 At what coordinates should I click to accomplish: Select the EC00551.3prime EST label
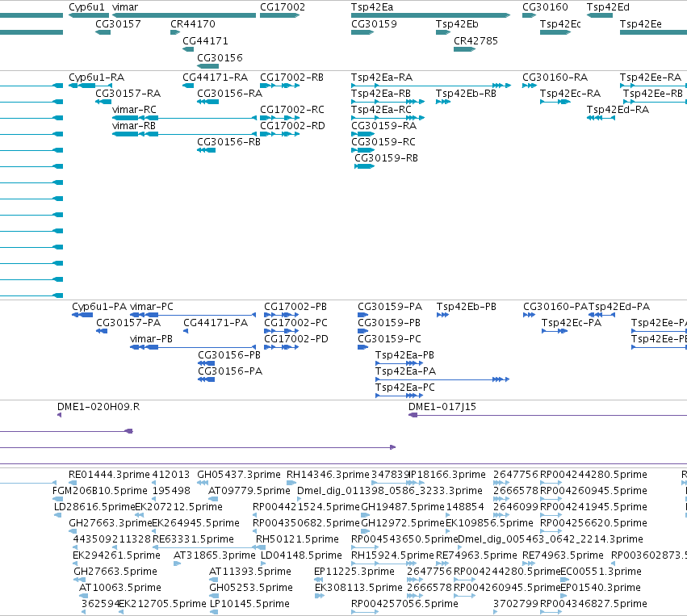[x=601, y=572]
